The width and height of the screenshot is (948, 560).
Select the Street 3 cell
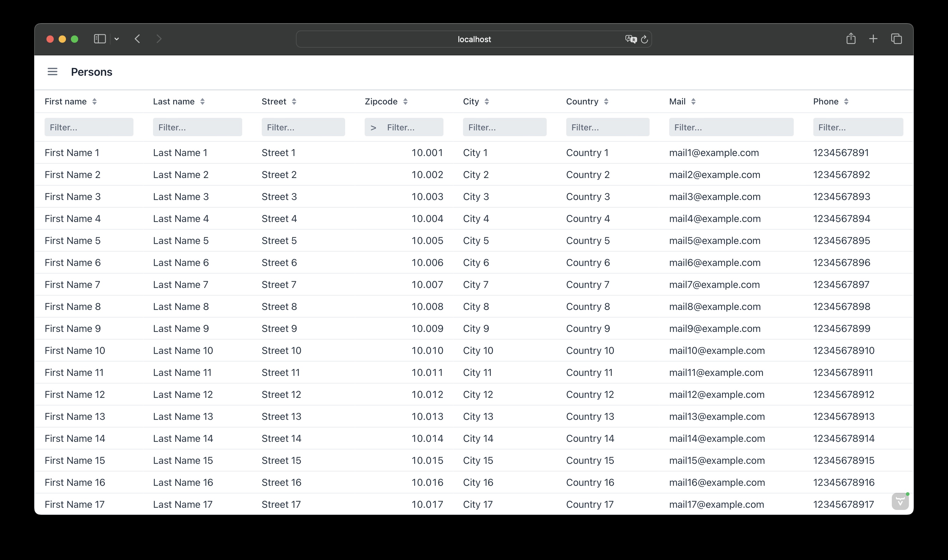279,197
